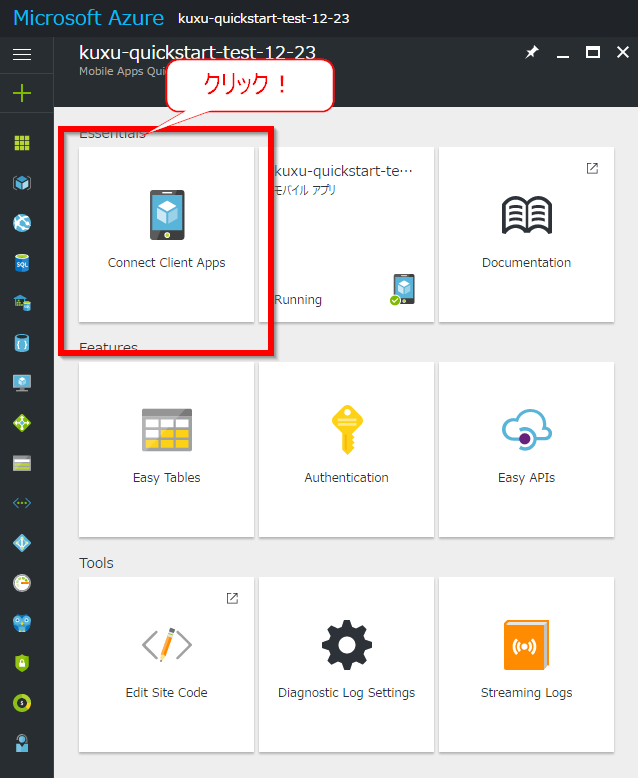Image resolution: width=638 pixels, height=778 pixels.
Task: Open App Services globe icon in sidebar
Action: (x=22, y=223)
